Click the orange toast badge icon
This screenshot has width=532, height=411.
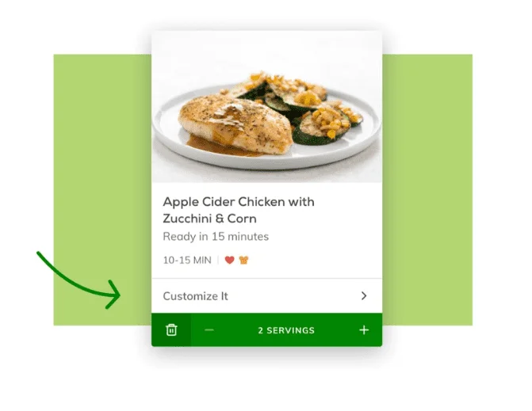(x=243, y=260)
